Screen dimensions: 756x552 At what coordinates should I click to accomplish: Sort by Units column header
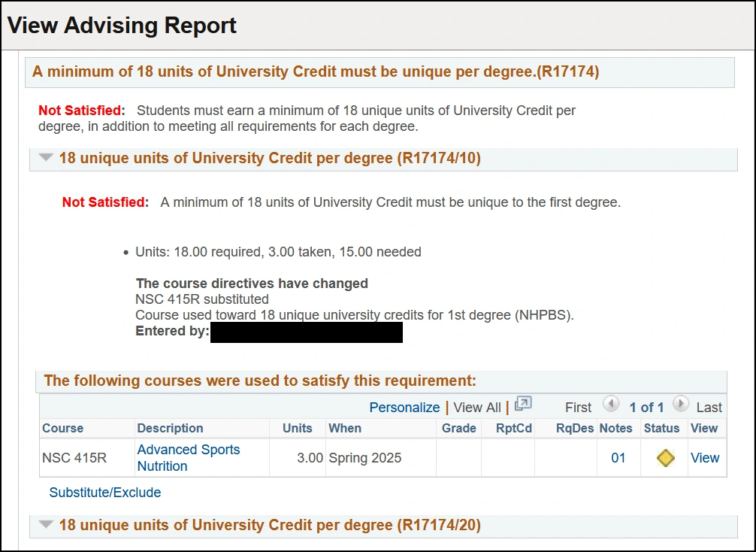(298, 429)
